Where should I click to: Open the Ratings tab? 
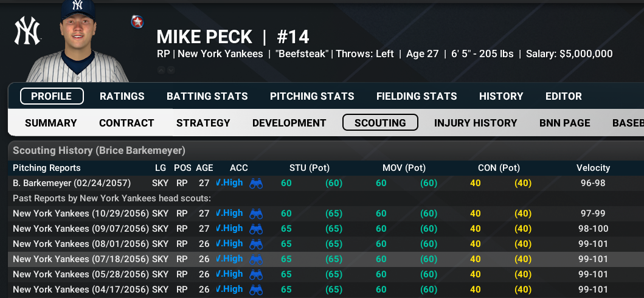[x=122, y=97]
